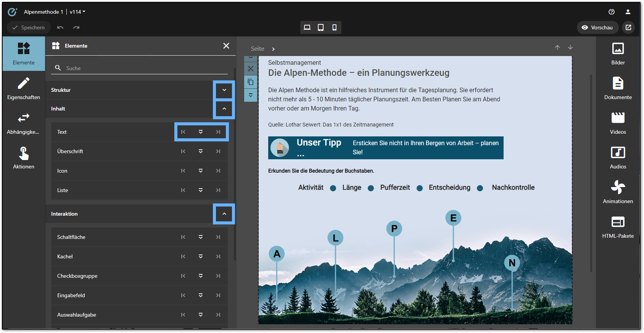This screenshot has height=333, width=644.
Task: Insert Icon element at the end
Action: [x=218, y=171]
